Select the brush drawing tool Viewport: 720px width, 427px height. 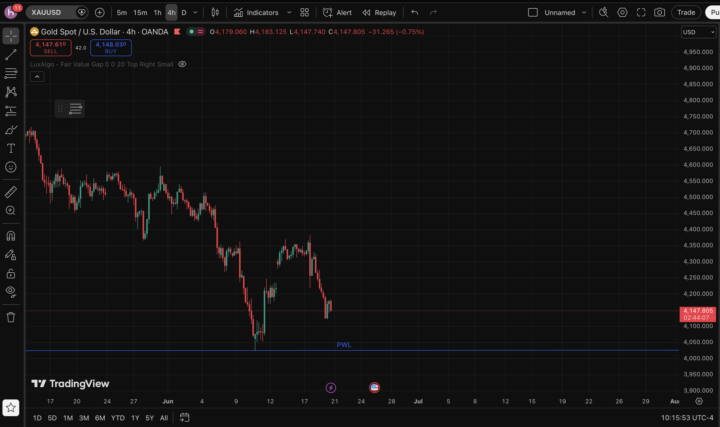tap(11, 130)
